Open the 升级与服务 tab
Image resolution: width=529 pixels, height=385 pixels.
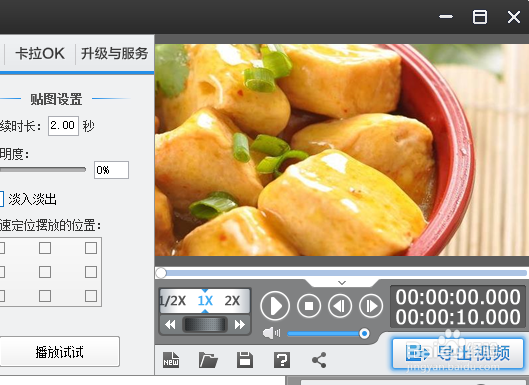[114, 53]
